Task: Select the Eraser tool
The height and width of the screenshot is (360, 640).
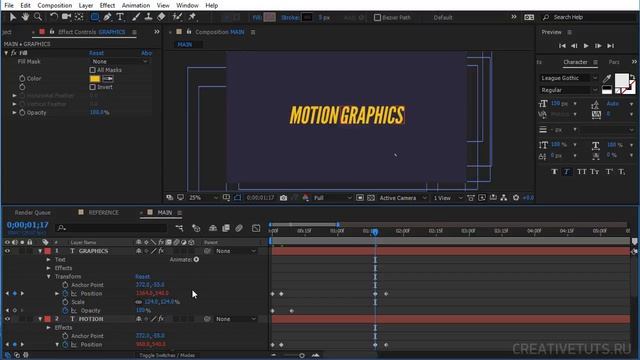Action: click(162, 17)
